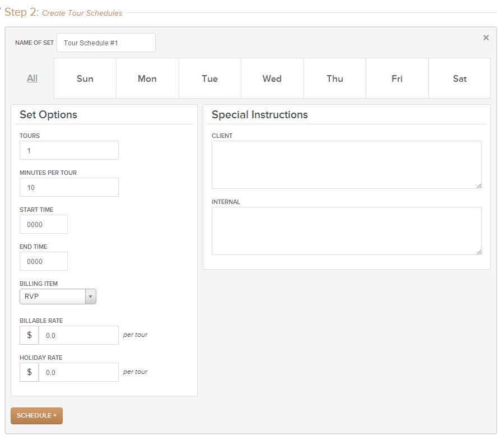Click the Billable Rate amount field
The height and width of the screenshot is (440, 504).
(78, 335)
